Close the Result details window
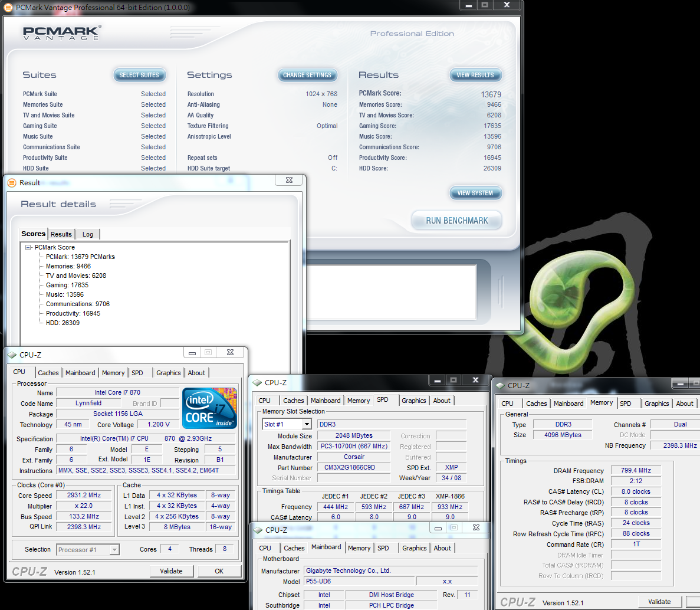The height and width of the screenshot is (610, 700). pyautogui.click(x=289, y=180)
